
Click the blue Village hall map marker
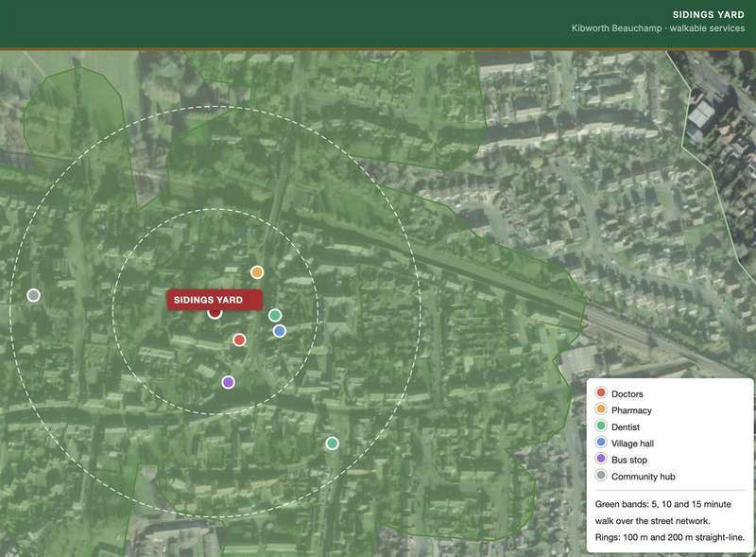pos(280,331)
